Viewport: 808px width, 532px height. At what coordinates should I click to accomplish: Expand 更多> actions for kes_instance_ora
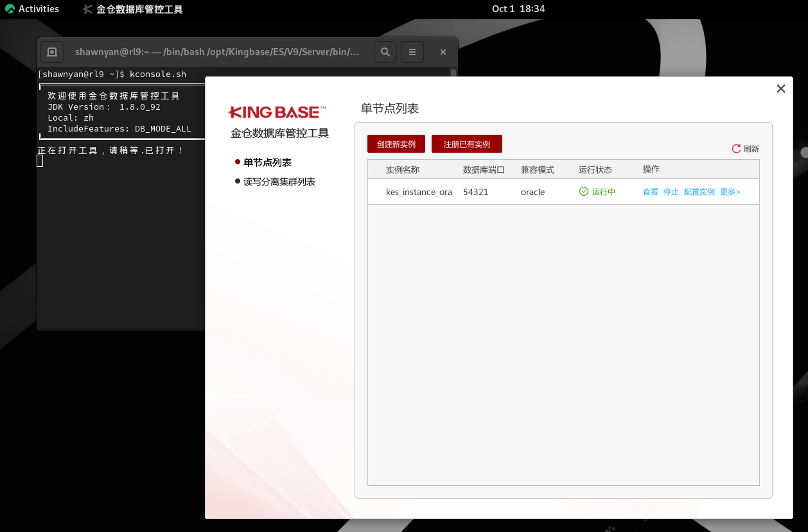click(729, 191)
